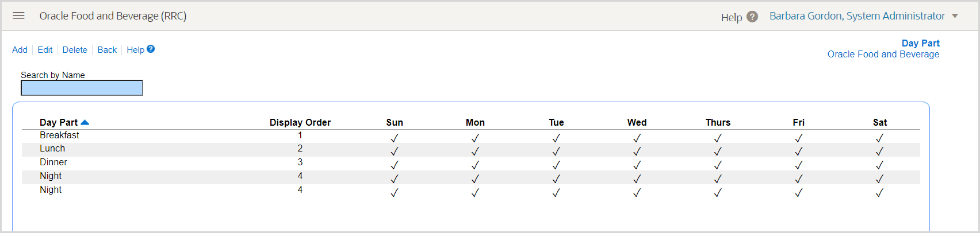Toggle Dinner Saturday checkmark

point(879,165)
